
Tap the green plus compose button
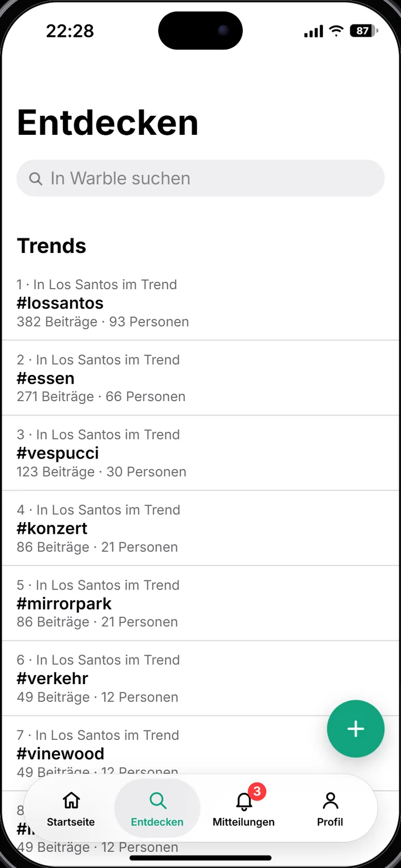pos(355,729)
